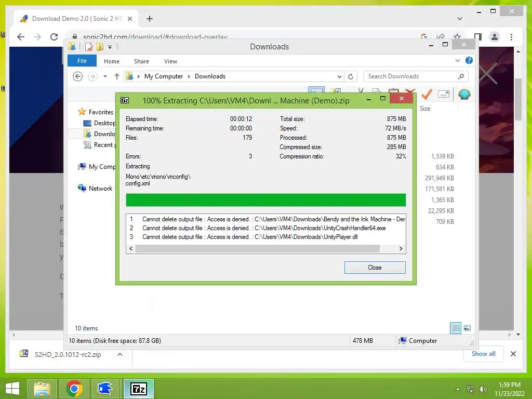Select Network in navigation pane
Screen dimensions: 532x399
point(96,188)
